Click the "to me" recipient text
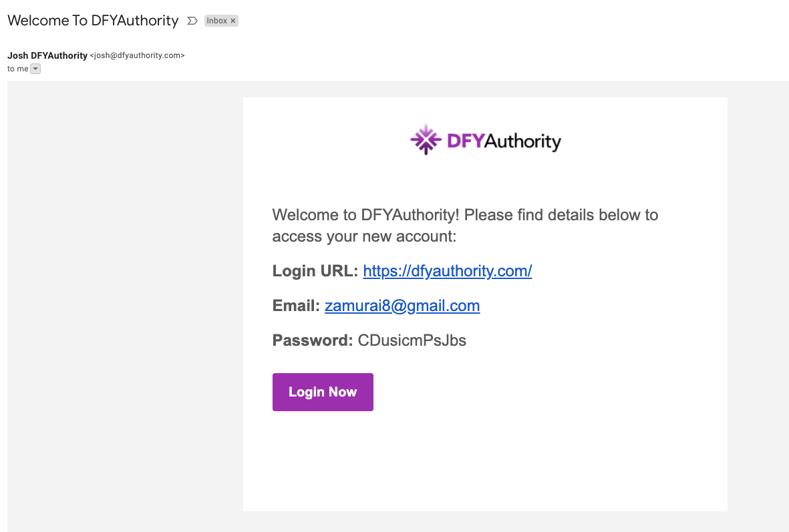 pyautogui.click(x=17, y=69)
